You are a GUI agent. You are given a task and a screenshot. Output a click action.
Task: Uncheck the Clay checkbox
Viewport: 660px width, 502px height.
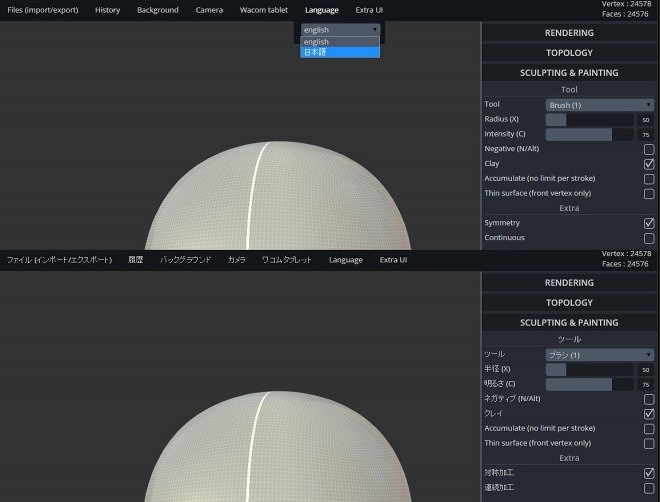tap(649, 164)
